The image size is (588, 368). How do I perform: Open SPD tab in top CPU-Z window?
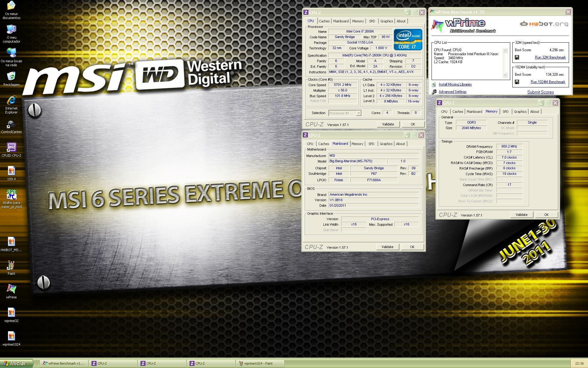[372, 21]
